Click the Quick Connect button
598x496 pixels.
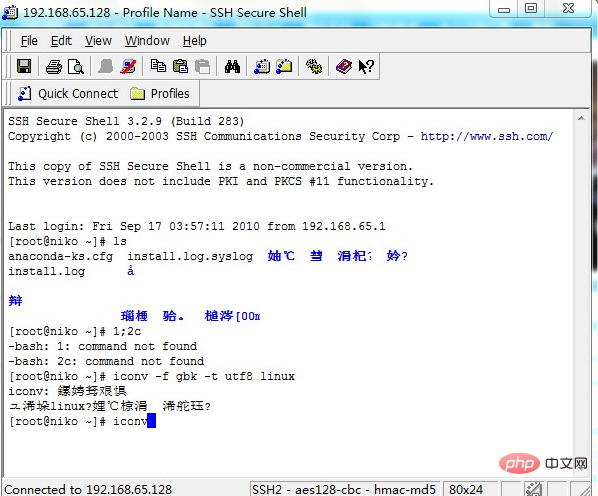pos(68,94)
